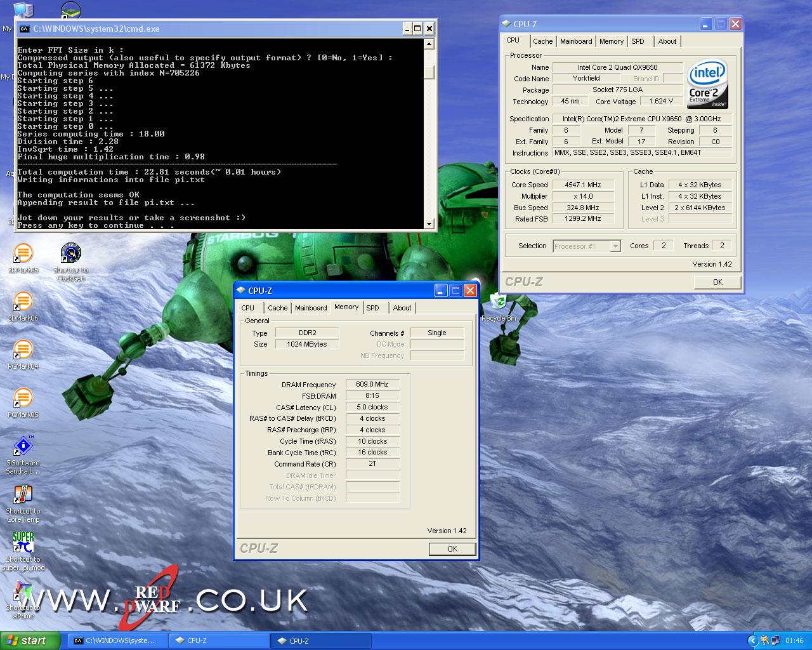Click the Rated FSB value 1299.2 MHz
The height and width of the screenshot is (650, 812).
582,218
